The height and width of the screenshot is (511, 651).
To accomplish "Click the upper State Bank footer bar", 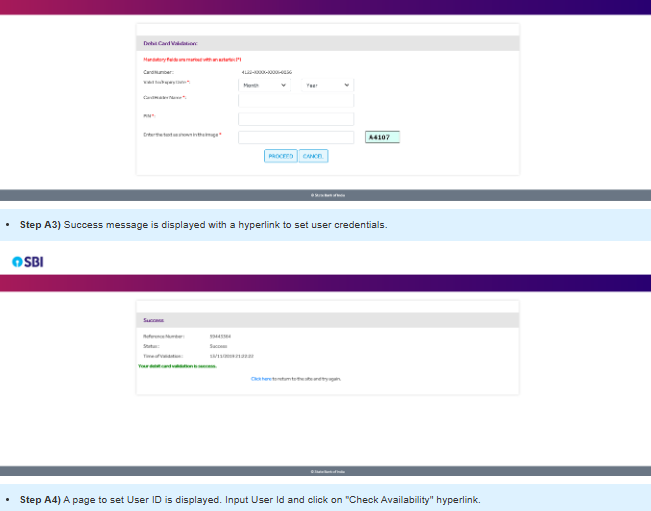I will click(326, 194).
